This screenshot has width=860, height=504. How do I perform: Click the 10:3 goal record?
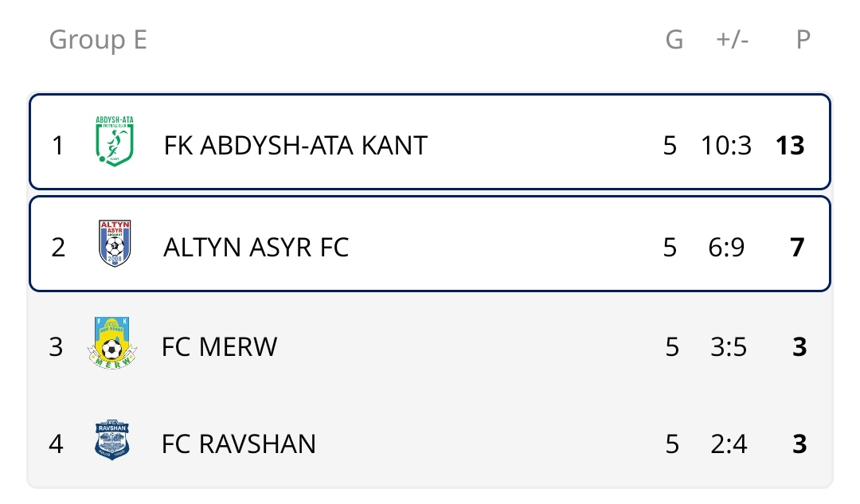(726, 146)
